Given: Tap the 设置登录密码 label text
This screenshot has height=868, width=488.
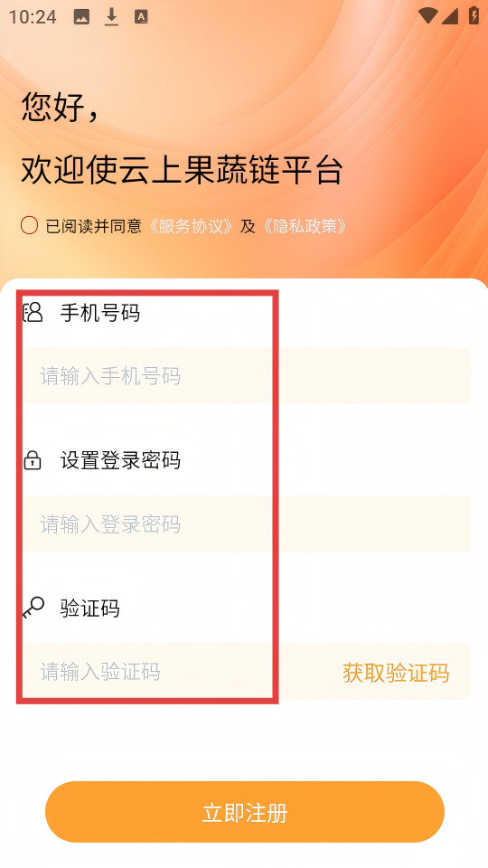Looking at the screenshot, I should (x=120, y=460).
